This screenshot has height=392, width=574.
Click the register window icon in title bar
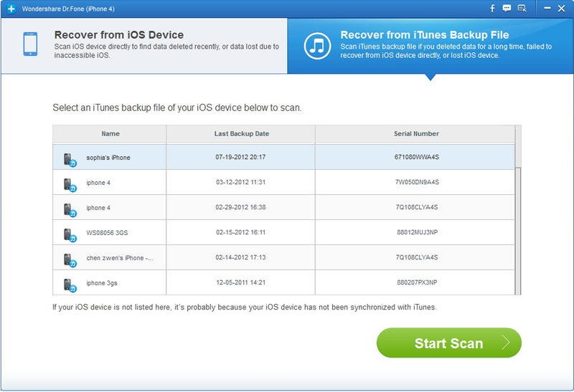click(x=522, y=9)
